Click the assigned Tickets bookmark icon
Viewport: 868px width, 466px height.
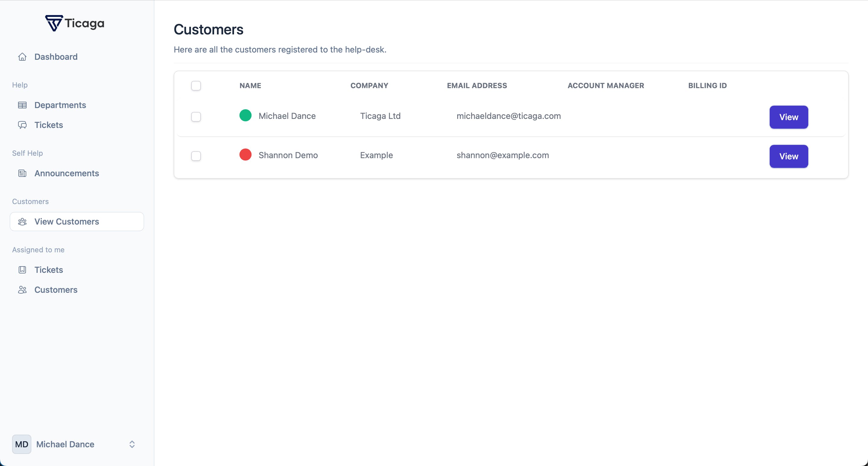click(x=22, y=270)
